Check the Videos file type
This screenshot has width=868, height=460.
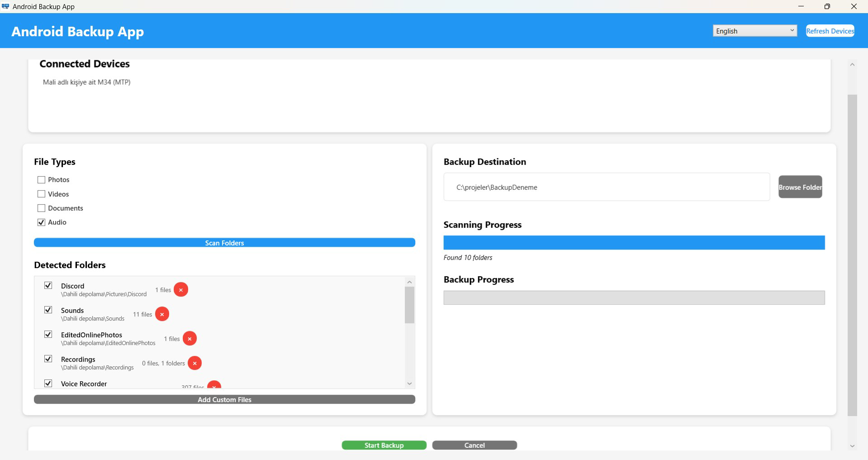click(x=41, y=194)
